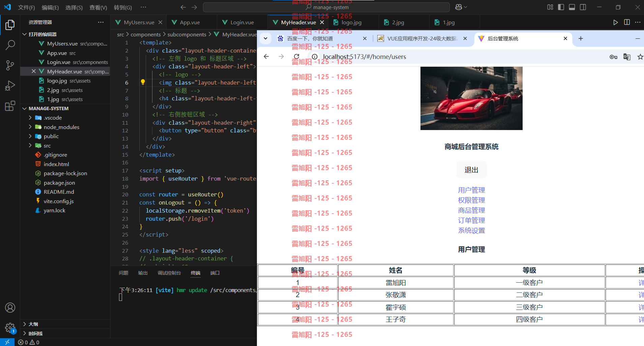The height and width of the screenshot is (346, 644).
Task: Go back using title bar arrow
Action: pyautogui.click(x=183, y=7)
